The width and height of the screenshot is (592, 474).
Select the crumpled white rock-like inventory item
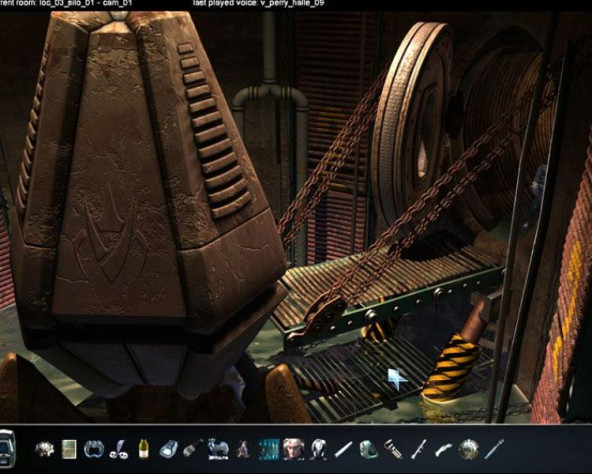(x=44, y=449)
